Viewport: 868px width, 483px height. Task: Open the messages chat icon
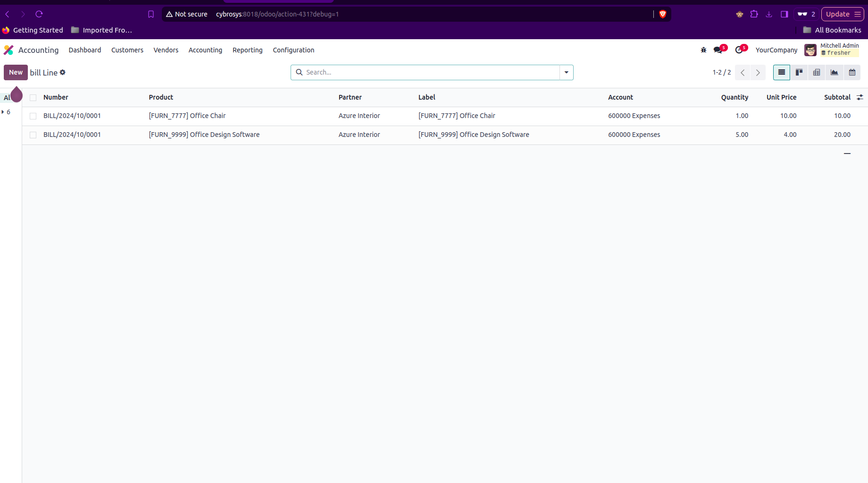[x=718, y=50]
